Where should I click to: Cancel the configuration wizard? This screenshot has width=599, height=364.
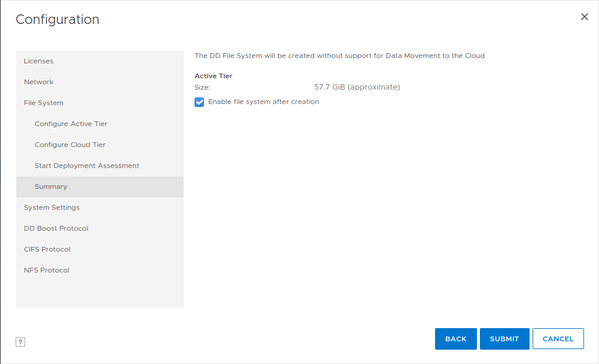coord(558,339)
